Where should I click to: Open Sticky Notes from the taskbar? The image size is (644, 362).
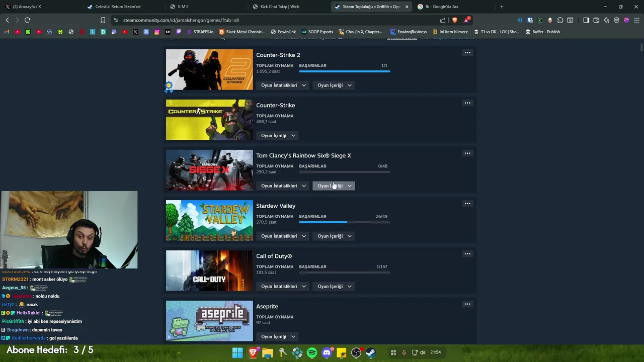point(342,352)
